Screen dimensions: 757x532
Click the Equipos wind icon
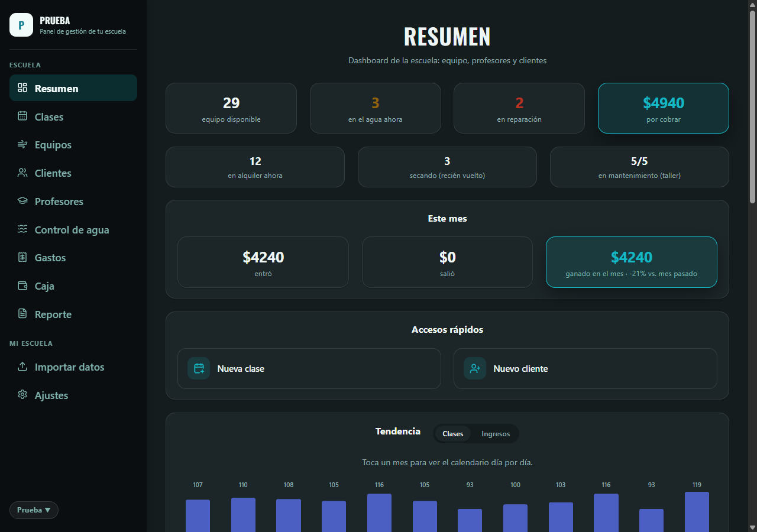click(x=22, y=145)
